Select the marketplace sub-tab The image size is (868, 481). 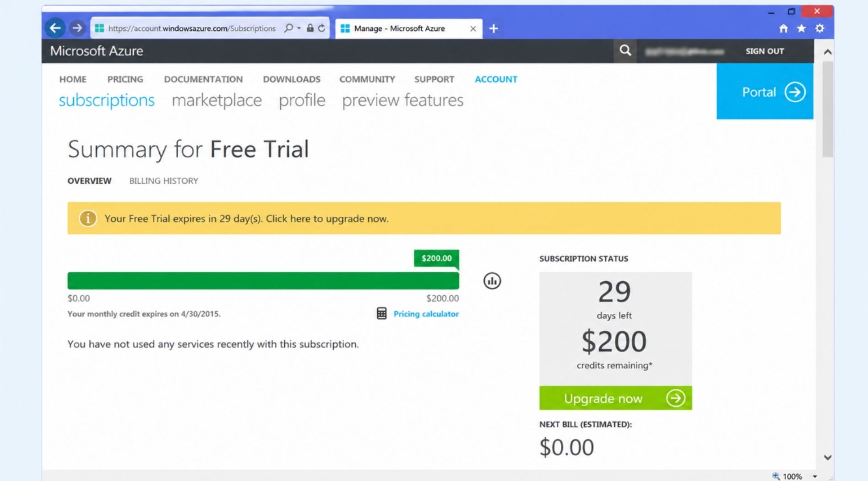point(217,100)
